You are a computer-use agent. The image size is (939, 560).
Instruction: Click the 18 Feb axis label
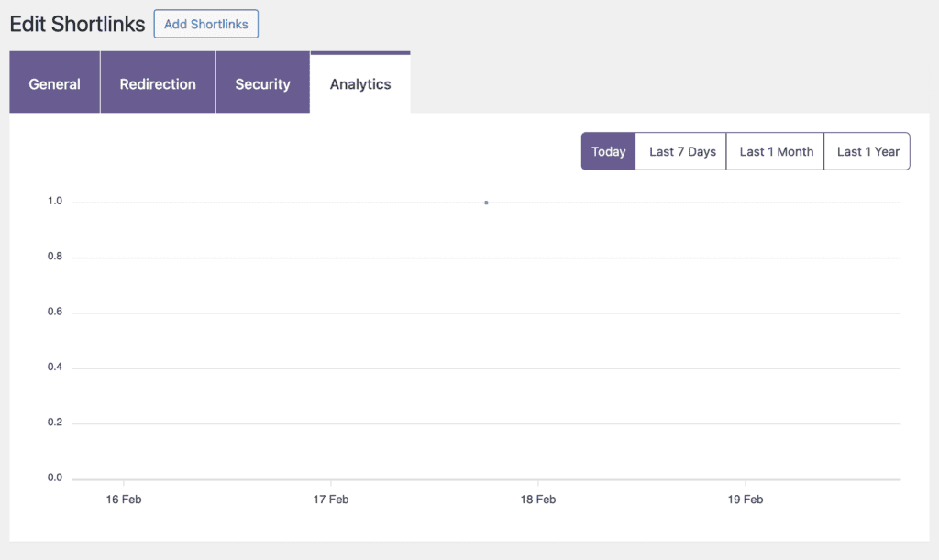tap(537, 500)
